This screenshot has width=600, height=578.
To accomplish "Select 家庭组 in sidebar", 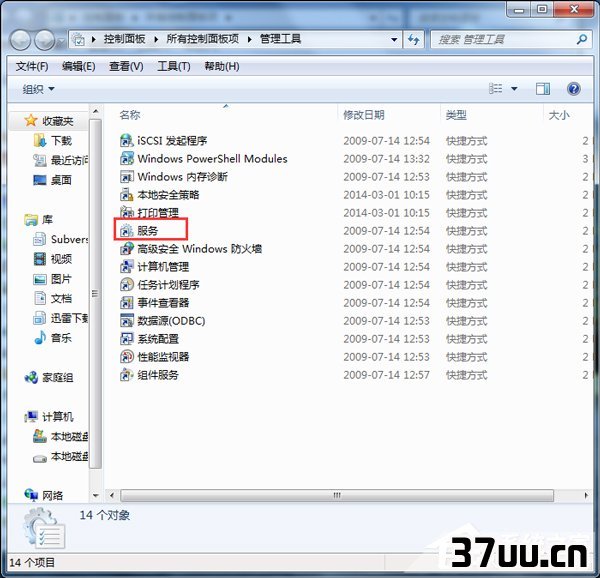I will [49, 378].
